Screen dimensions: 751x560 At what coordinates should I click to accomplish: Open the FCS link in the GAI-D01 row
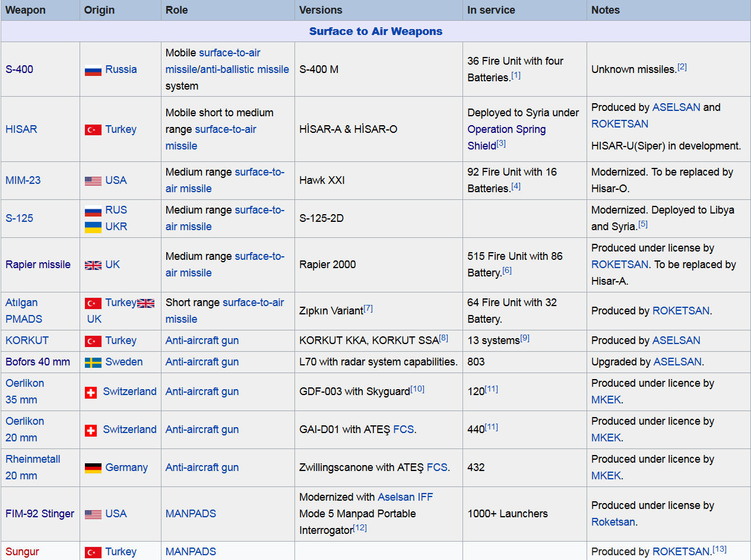[x=404, y=429]
